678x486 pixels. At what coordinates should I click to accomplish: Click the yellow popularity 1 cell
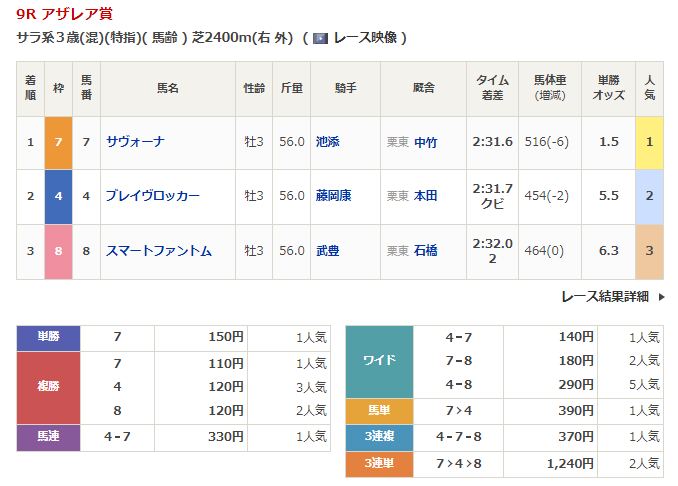649,142
